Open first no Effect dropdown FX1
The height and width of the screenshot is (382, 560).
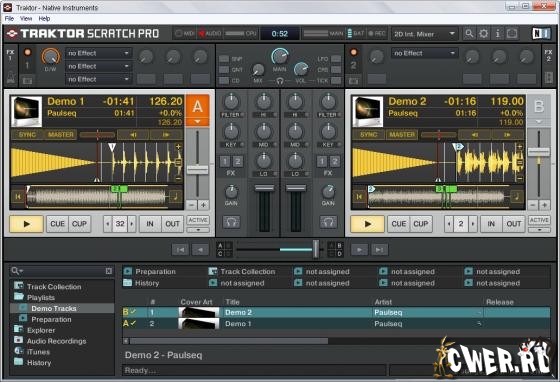coord(99,53)
